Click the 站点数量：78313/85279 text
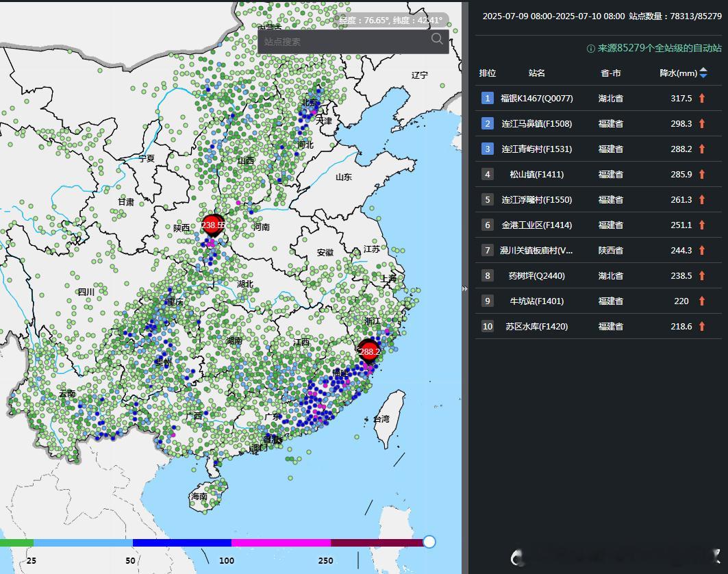The height and width of the screenshot is (574, 728). pos(675,16)
